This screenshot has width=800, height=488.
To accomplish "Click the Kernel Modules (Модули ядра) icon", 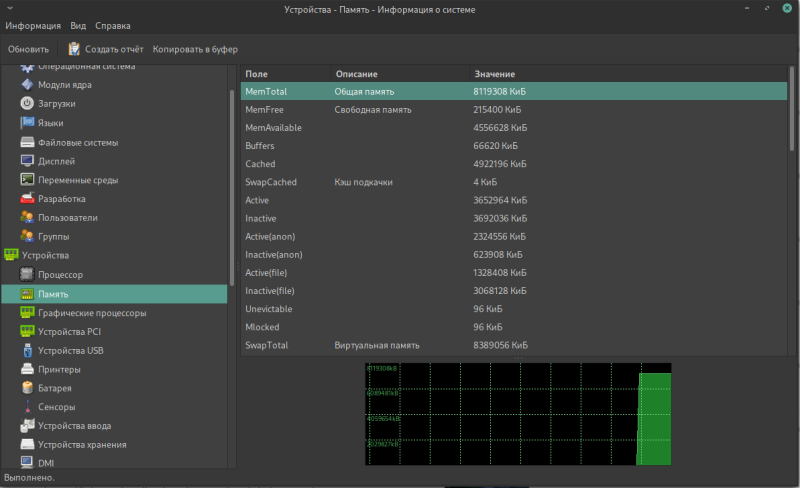I will [28, 85].
